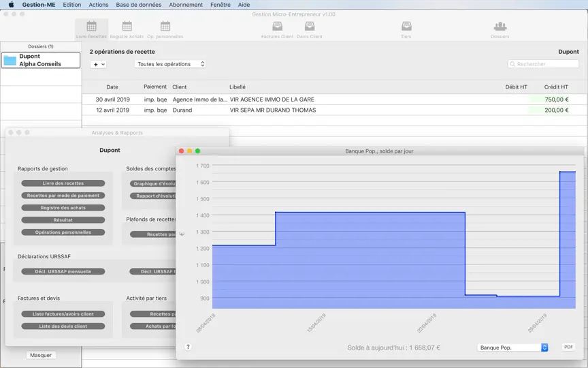This screenshot has height=368, width=588.
Task: Click VIR AGENCE IMMO DE LA GARE label
Action: [272, 99]
